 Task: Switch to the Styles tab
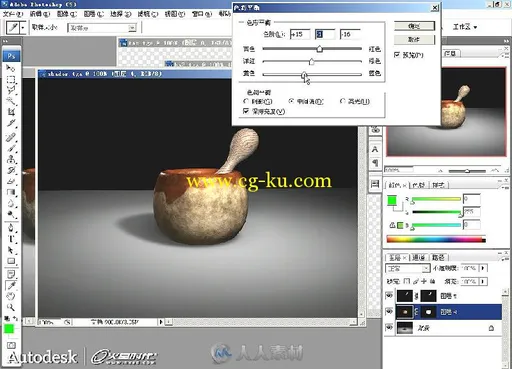(x=439, y=185)
